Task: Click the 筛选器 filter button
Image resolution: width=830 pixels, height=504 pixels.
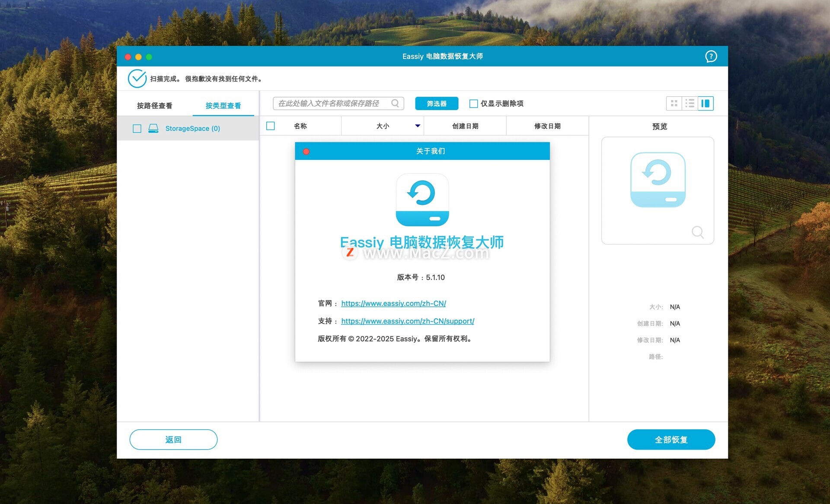Action: pyautogui.click(x=437, y=104)
